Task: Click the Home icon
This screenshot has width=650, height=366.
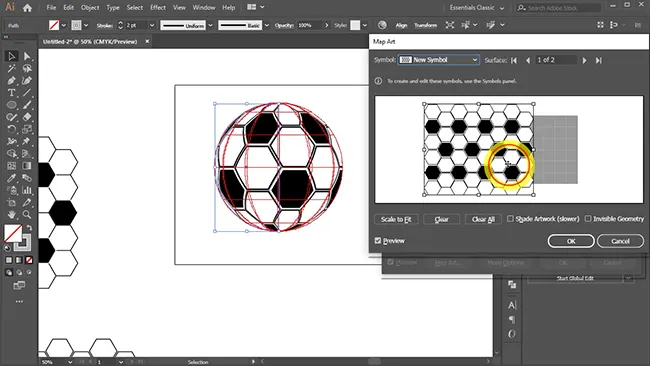Action: [x=27, y=7]
